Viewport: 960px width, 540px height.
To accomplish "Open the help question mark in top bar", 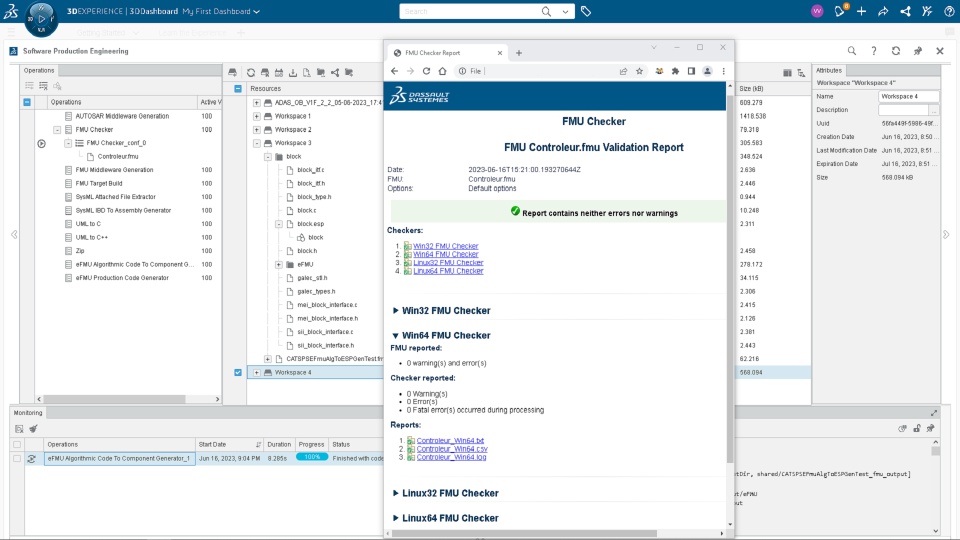I will (949, 11).
